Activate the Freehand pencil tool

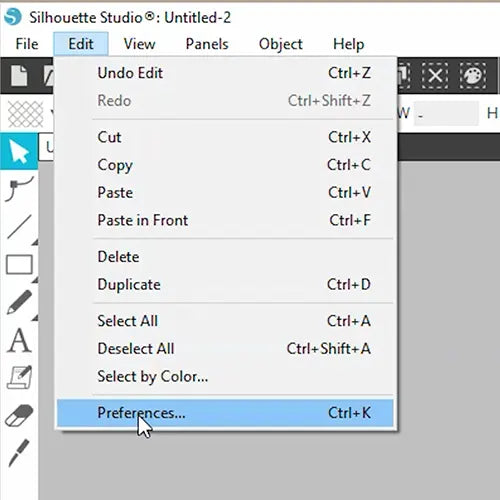click(19, 302)
